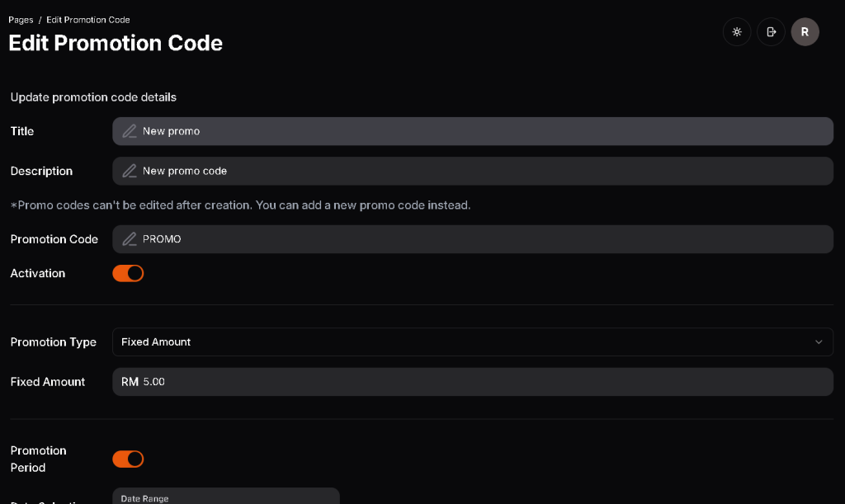The image size is (845, 504).
Task: Click the pencil icon beside PROMO
Action: point(130,239)
